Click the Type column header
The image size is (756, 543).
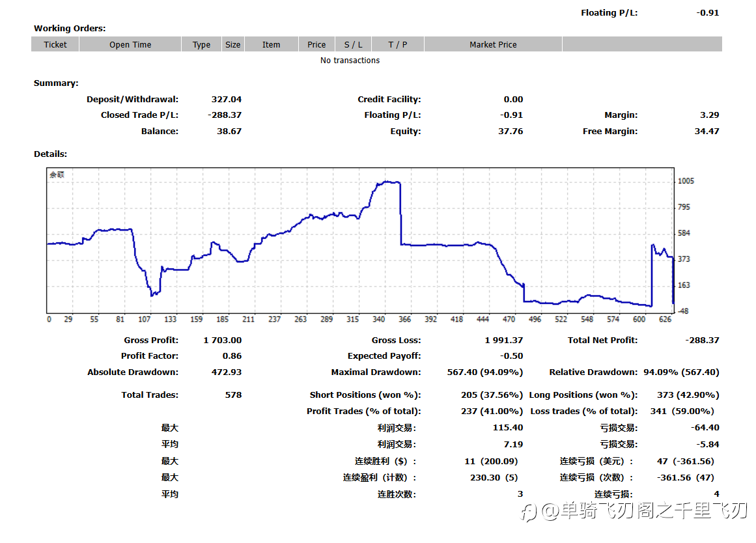[202, 44]
